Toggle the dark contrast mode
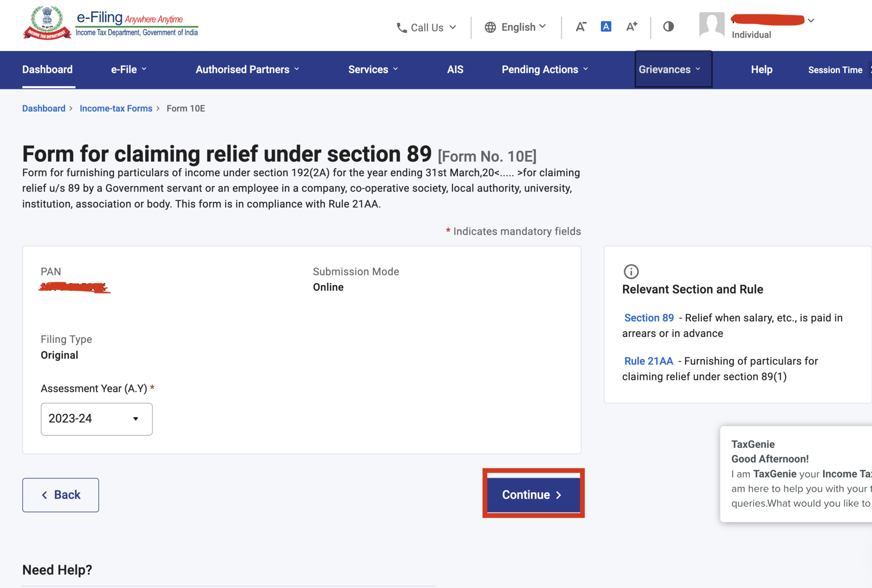The width and height of the screenshot is (872, 588). (x=668, y=26)
